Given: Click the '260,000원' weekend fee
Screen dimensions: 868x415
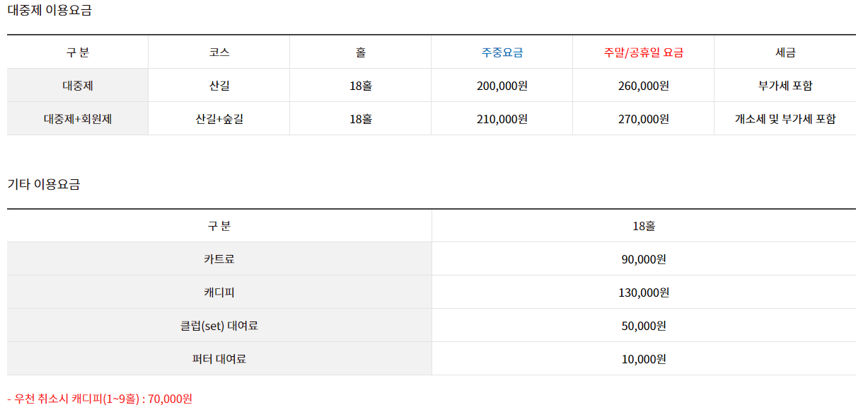Looking at the screenshot, I should click(644, 86).
